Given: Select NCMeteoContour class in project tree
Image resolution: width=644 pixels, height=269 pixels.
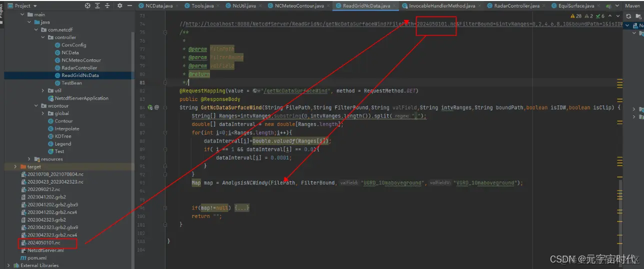Looking at the screenshot, I should point(77,60).
